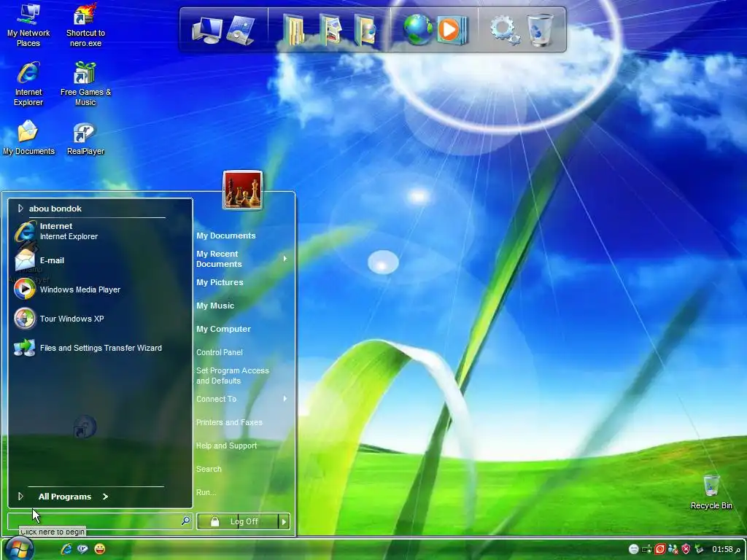Image resolution: width=747 pixels, height=560 pixels.
Task: Open Set Program Access and Defaults
Action: (x=233, y=376)
